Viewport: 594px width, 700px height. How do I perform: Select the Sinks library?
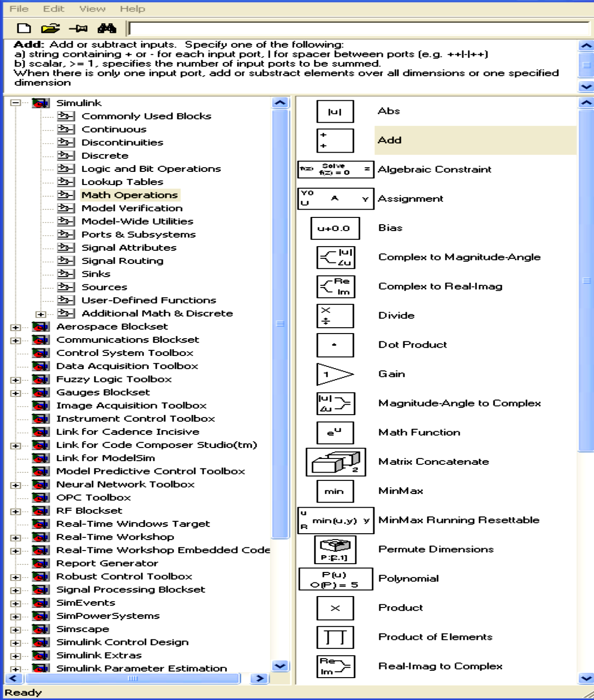click(96, 274)
